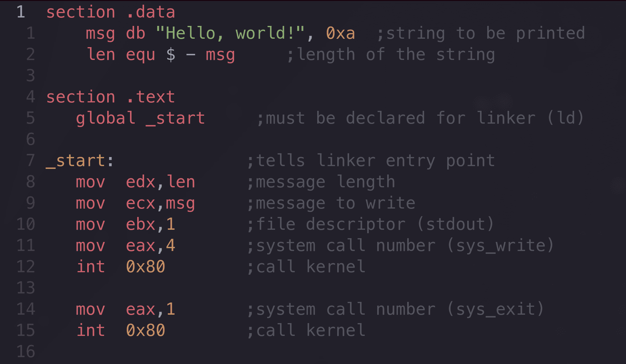Click the "section .data" directive text

tap(110, 12)
